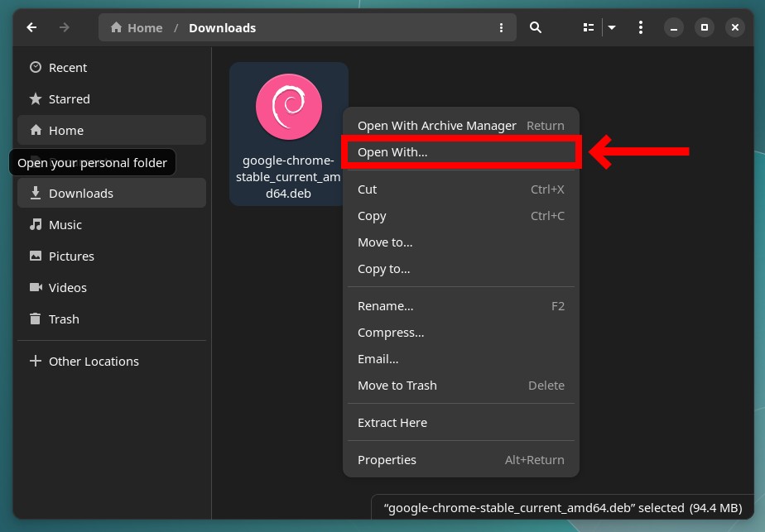Click the forward navigation arrow
Viewport: 765px width, 532px height.
point(64,28)
